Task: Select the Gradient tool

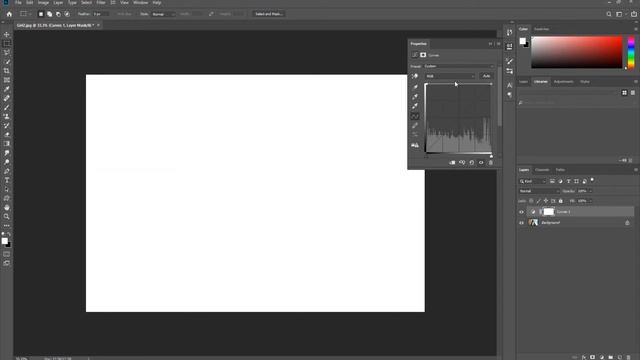Action: point(7,144)
